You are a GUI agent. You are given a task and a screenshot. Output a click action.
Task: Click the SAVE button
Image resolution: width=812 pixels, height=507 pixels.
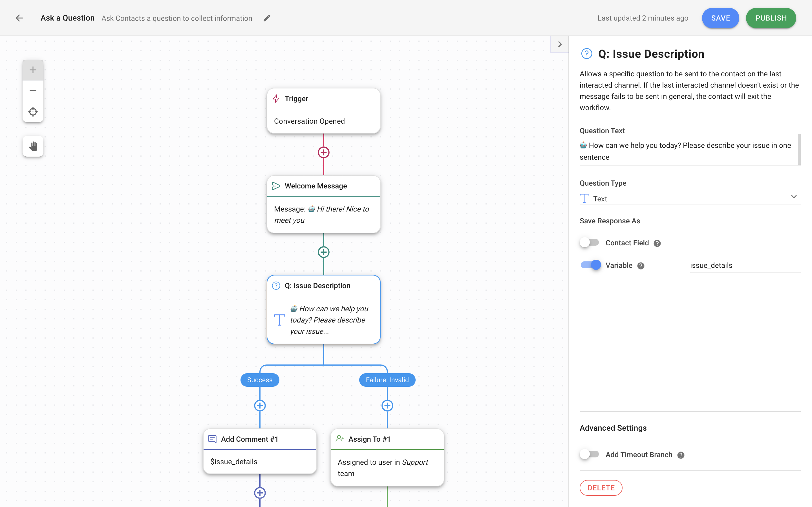(720, 18)
